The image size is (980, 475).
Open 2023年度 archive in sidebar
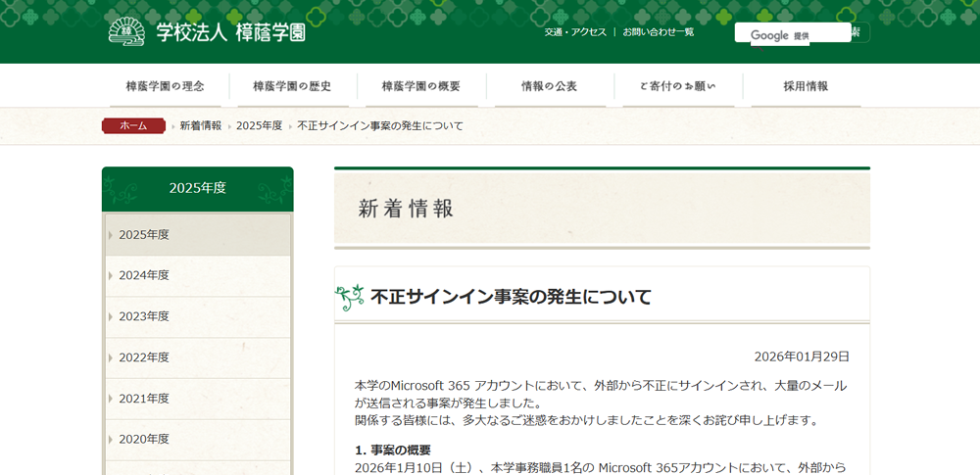tap(144, 316)
